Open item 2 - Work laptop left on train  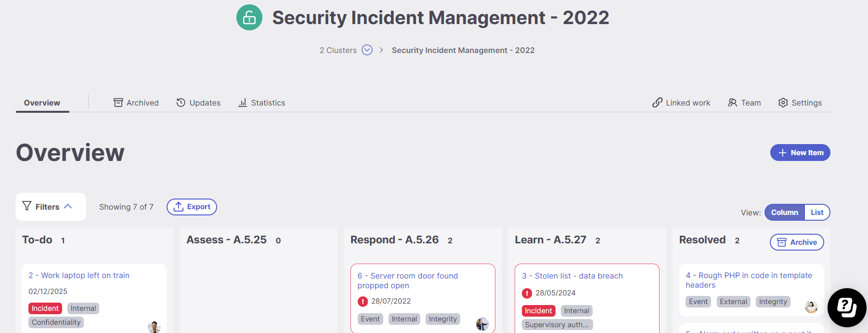click(79, 275)
